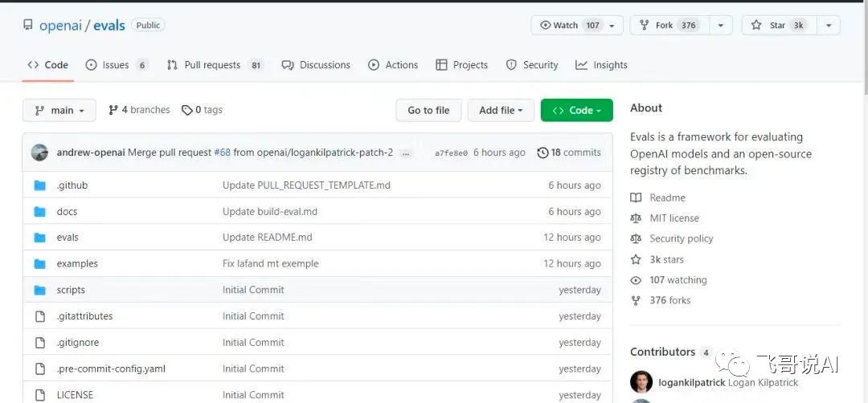Go to the Discussions tab
The height and width of the screenshot is (403, 868).
[x=316, y=65]
